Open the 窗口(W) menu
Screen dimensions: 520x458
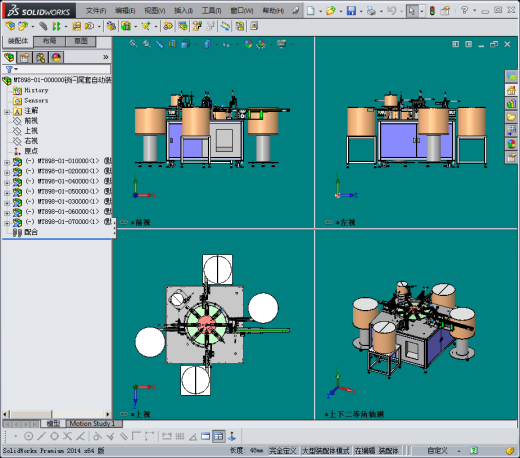pos(242,11)
